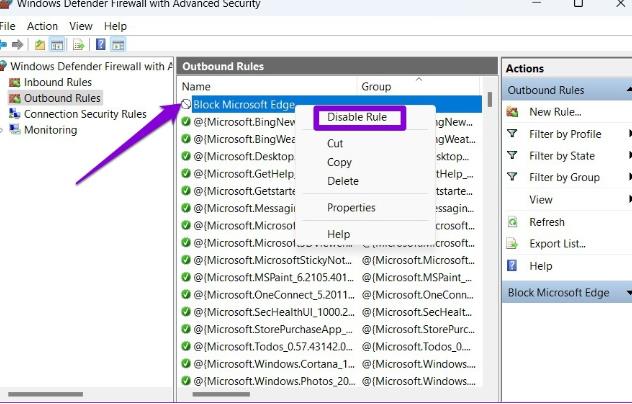
Task: Choose Delete from context menu
Action: tap(343, 181)
